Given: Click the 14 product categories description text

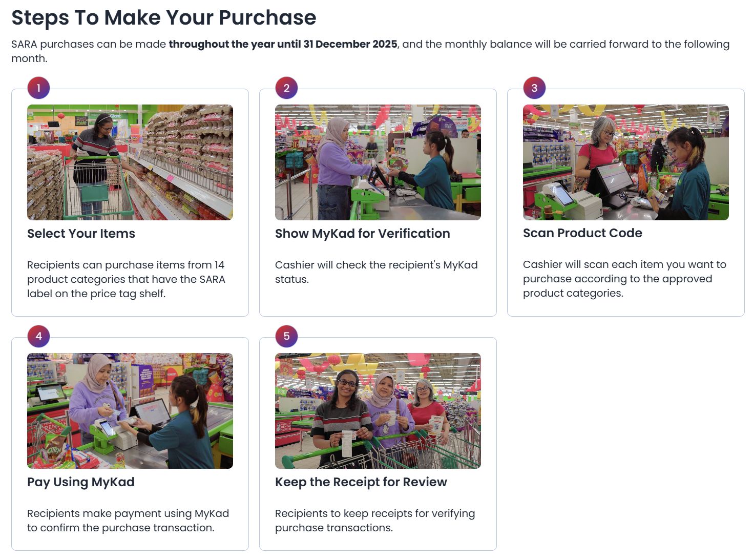Looking at the screenshot, I should point(126,279).
